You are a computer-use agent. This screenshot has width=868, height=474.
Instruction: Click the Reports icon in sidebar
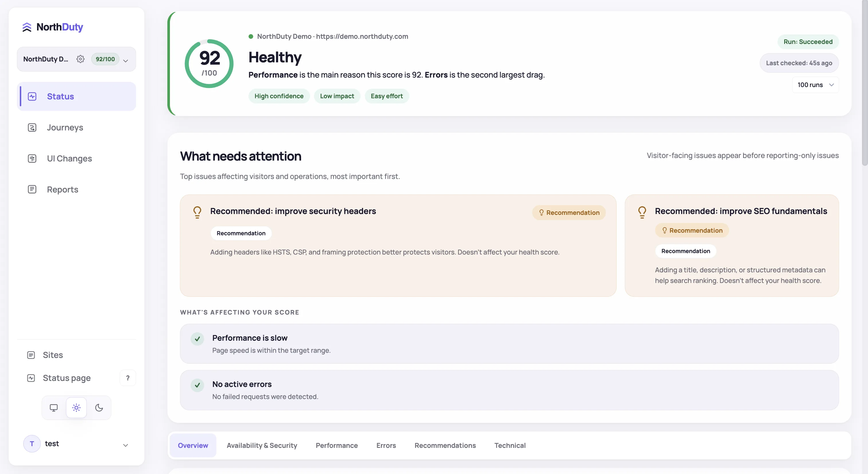click(x=32, y=190)
